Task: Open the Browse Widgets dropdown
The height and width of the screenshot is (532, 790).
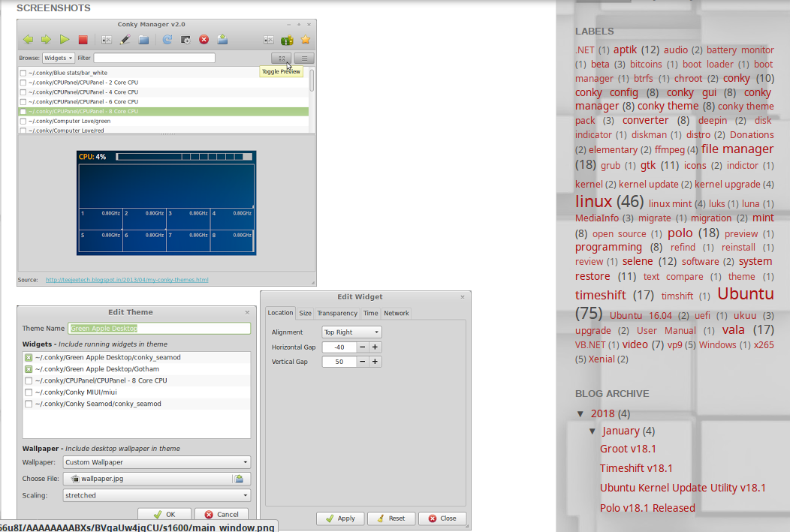Action: point(59,58)
